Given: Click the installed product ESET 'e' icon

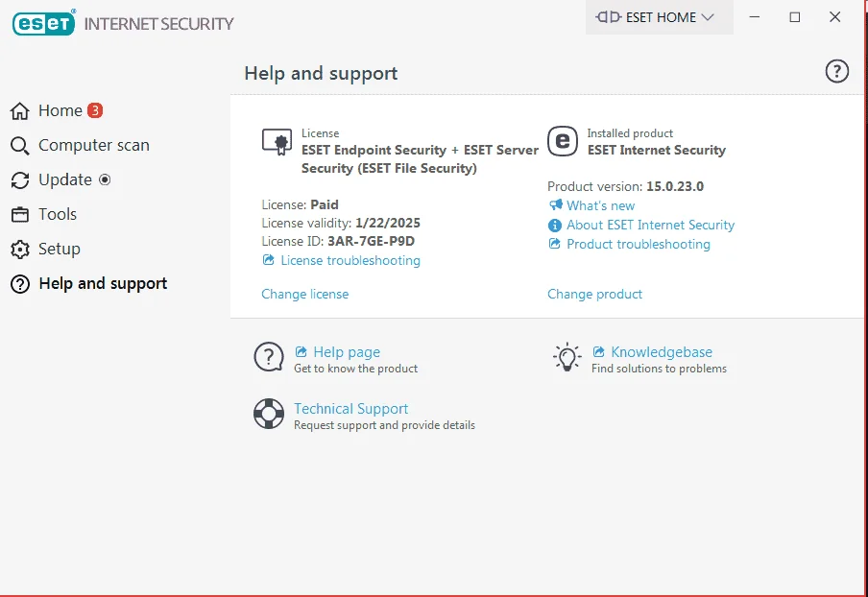Looking at the screenshot, I should (563, 141).
